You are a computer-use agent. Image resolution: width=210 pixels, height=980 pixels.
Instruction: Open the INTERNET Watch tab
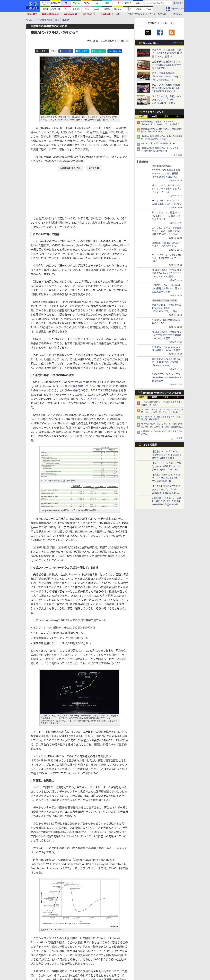click(x=56, y=3)
